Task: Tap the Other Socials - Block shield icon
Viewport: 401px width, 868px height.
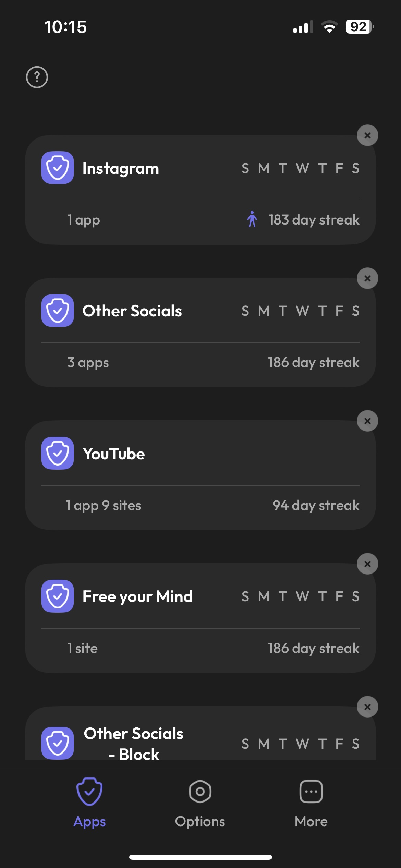Action: 58,743
